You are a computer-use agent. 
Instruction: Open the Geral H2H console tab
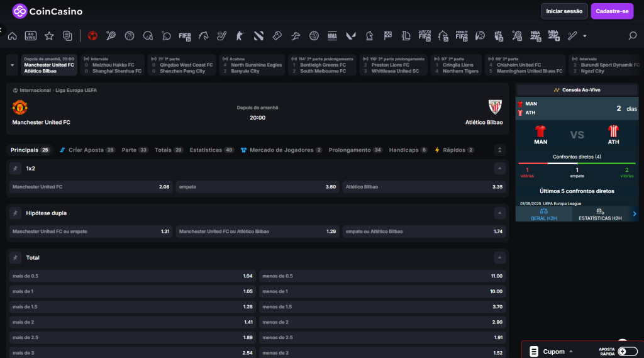543,214
